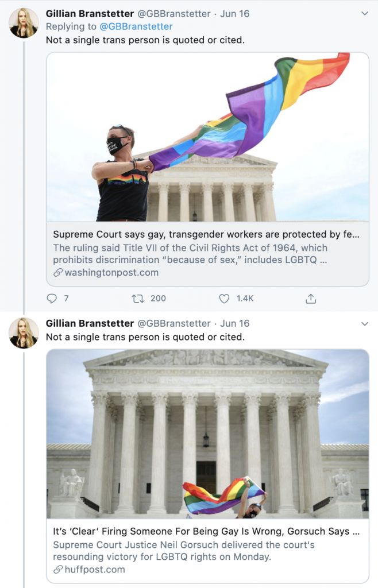View the Supreme Court building photo
The height and width of the screenshot is (588, 378).
tap(207, 434)
